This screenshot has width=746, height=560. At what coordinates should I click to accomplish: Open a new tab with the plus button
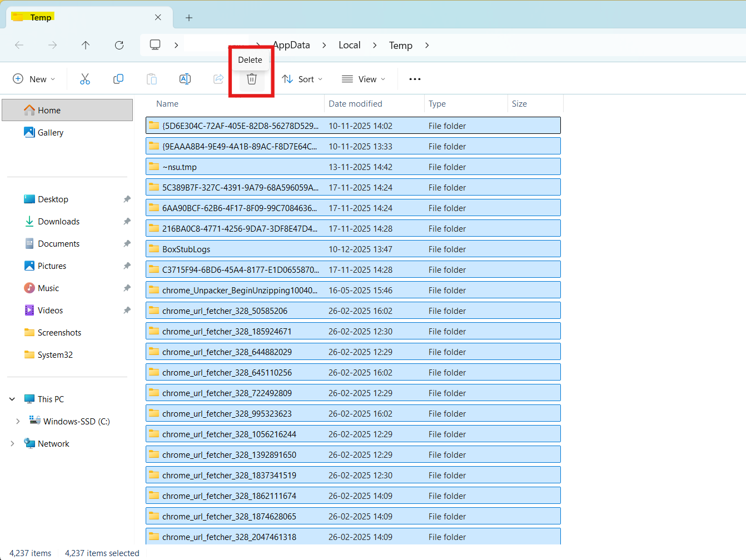pyautogui.click(x=189, y=17)
